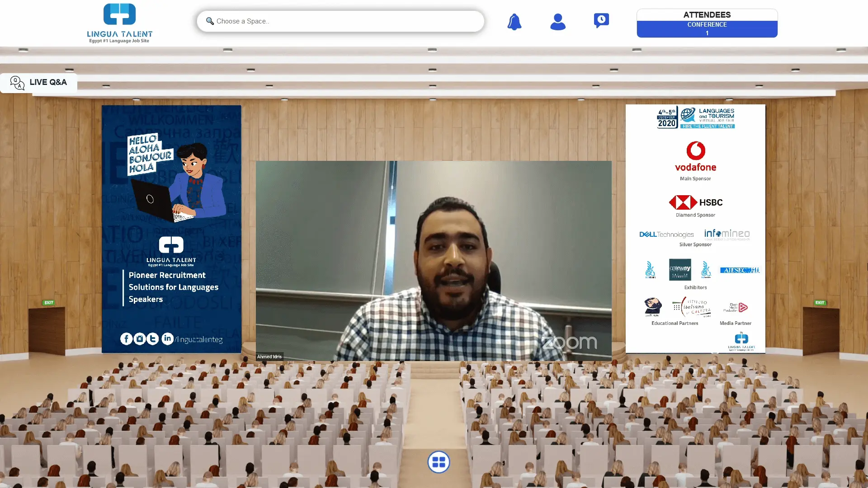
Task: Toggle Live Q&A feature on
Action: pos(39,82)
